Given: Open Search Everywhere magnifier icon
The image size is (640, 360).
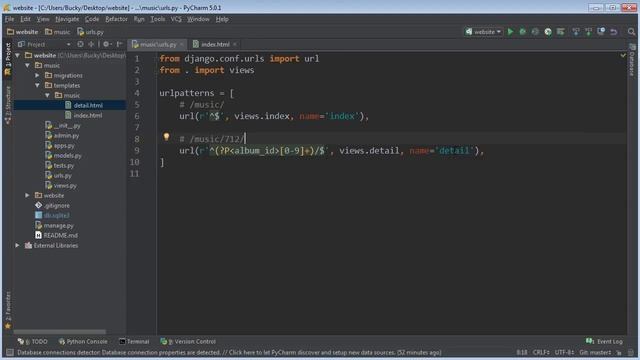Looking at the screenshot, I should [631, 31].
